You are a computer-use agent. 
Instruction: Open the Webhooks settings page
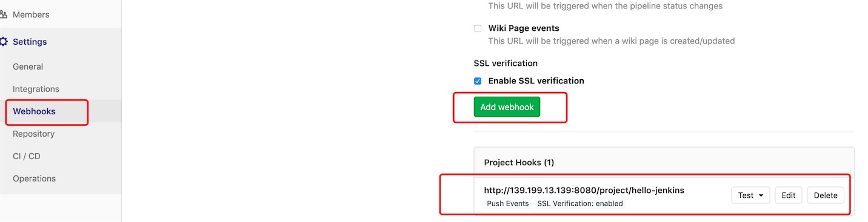click(x=34, y=111)
